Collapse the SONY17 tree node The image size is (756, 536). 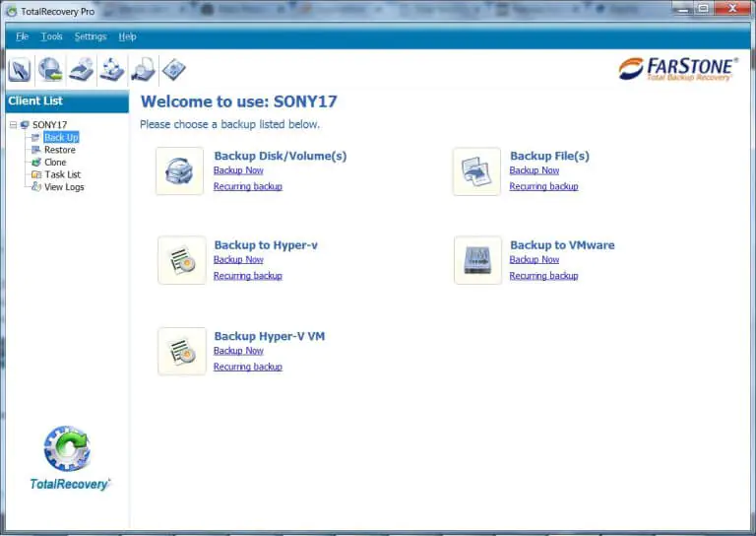click(x=13, y=125)
